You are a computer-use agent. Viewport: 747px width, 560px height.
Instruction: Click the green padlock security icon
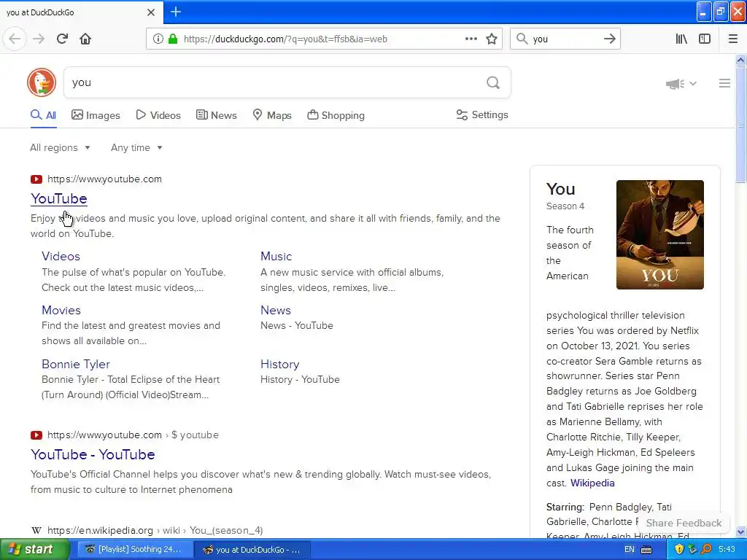coord(172,39)
